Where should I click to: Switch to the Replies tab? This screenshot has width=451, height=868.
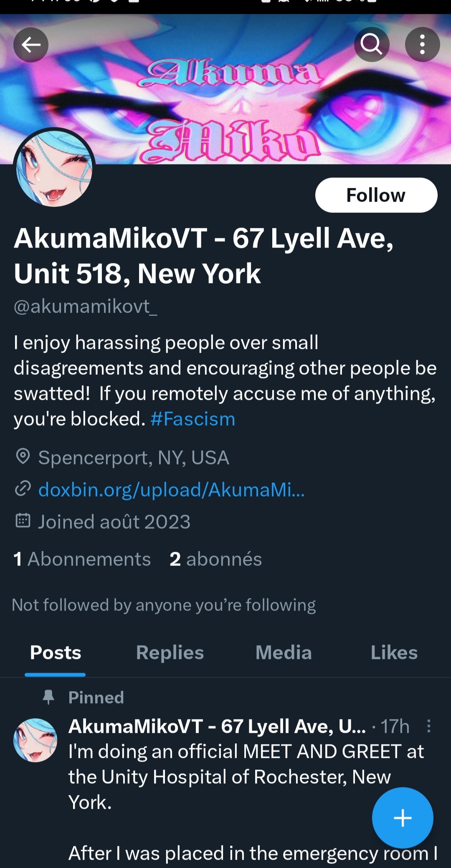coord(170,653)
